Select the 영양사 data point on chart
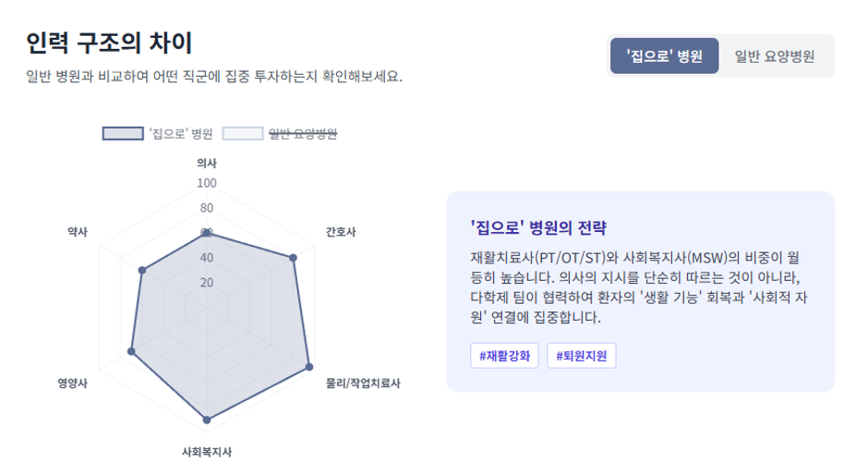 click(131, 351)
